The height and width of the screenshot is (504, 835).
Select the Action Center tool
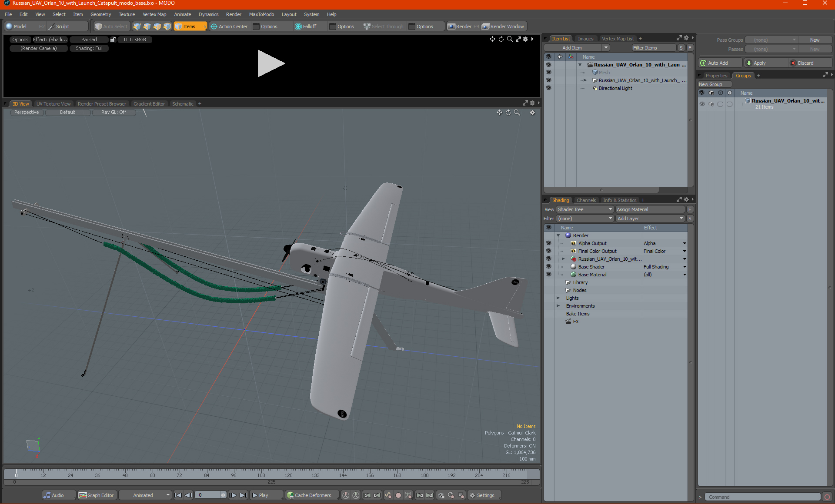(x=229, y=27)
